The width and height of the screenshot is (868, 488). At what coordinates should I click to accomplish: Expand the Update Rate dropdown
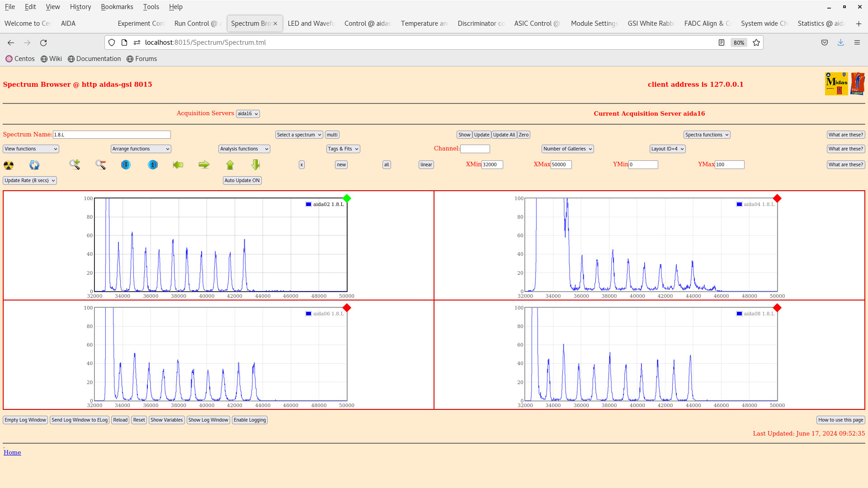coord(30,180)
